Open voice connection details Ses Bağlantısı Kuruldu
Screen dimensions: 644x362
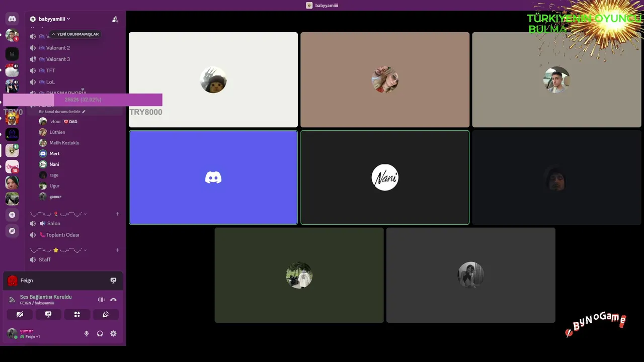tap(46, 297)
